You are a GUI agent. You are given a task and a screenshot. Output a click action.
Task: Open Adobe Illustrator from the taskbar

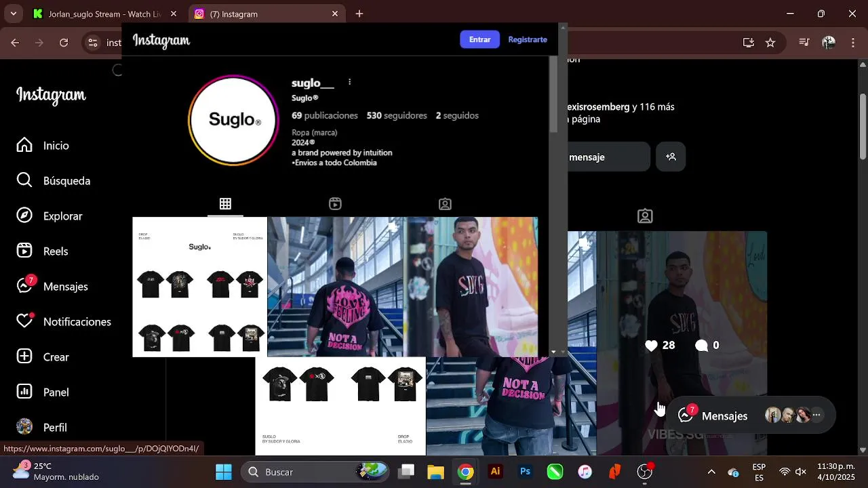pos(495,472)
